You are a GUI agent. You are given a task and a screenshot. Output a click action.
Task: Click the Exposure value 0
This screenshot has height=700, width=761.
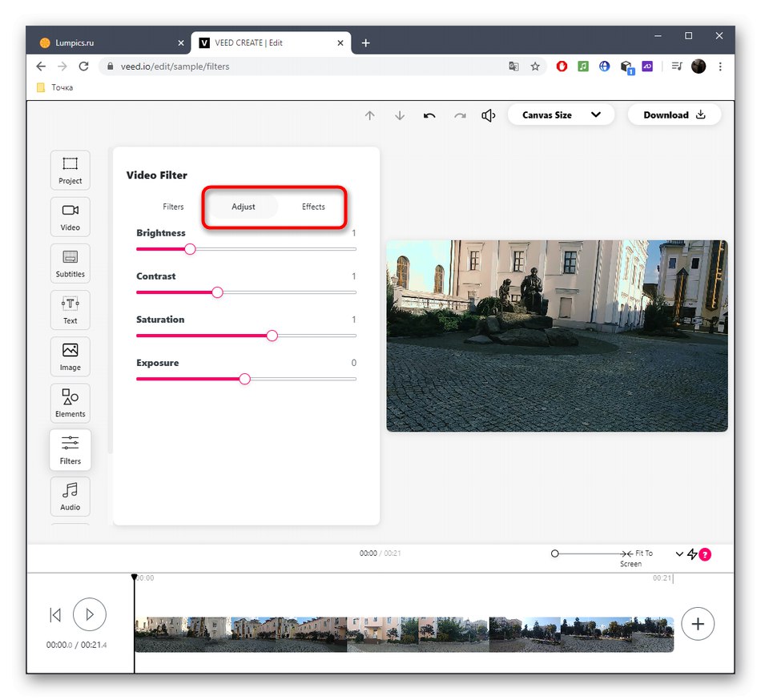point(354,363)
